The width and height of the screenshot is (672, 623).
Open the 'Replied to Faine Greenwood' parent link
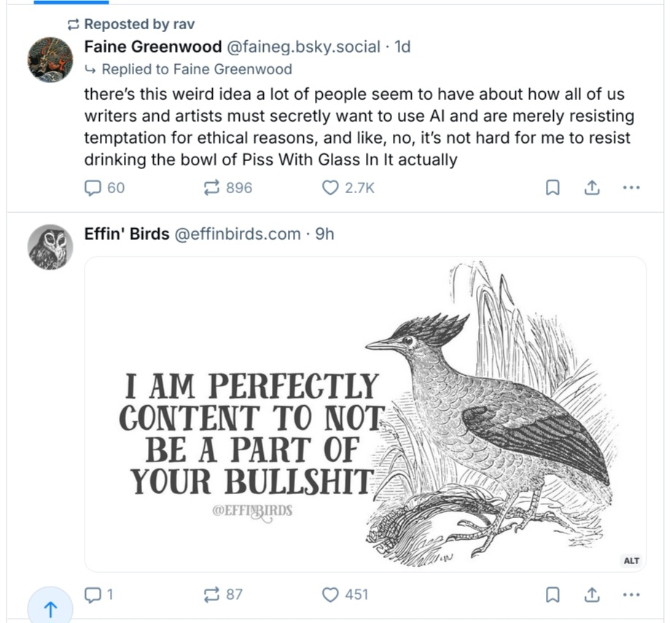[x=196, y=69]
